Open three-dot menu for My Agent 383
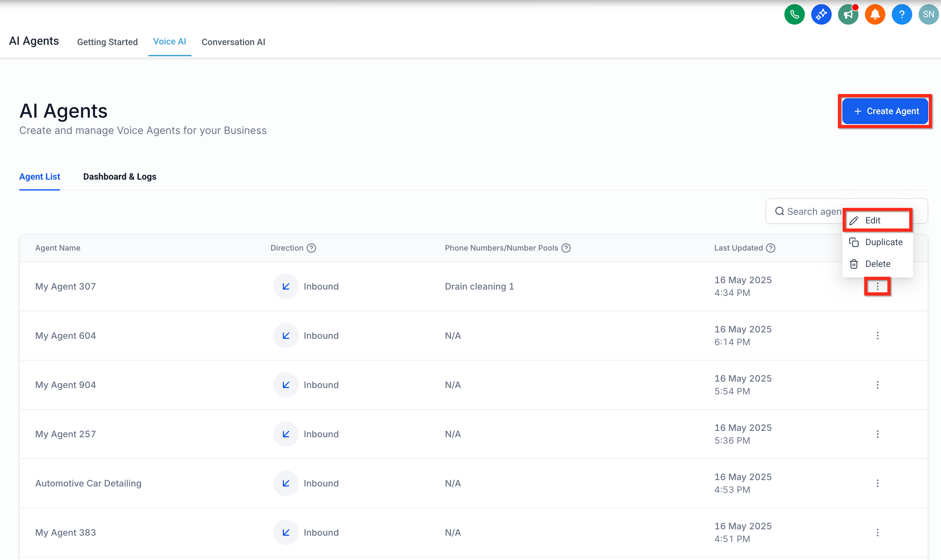This screenshot has width=941, height=560. coord(877,533)
